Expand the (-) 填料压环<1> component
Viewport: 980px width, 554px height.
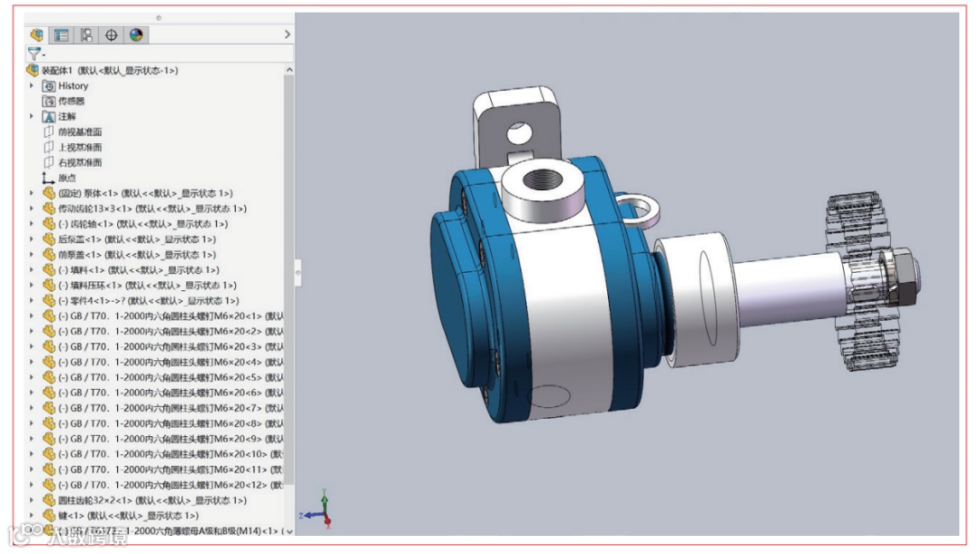(31, 286)
